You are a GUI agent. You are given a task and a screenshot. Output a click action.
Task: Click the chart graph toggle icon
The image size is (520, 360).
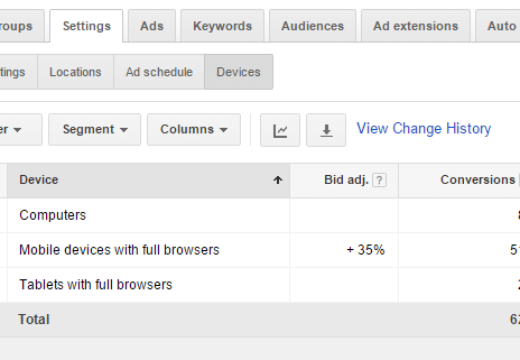(x=280, y=130)
